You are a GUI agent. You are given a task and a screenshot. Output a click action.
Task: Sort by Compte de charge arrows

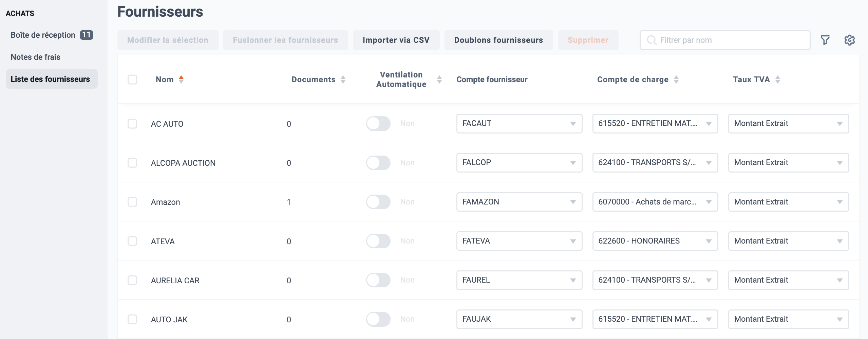pos(676,79)
